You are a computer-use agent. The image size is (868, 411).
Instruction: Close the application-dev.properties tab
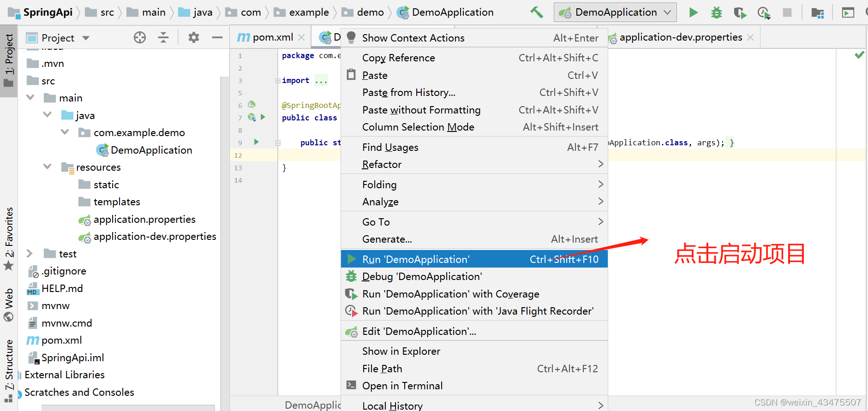pos(750,37)
